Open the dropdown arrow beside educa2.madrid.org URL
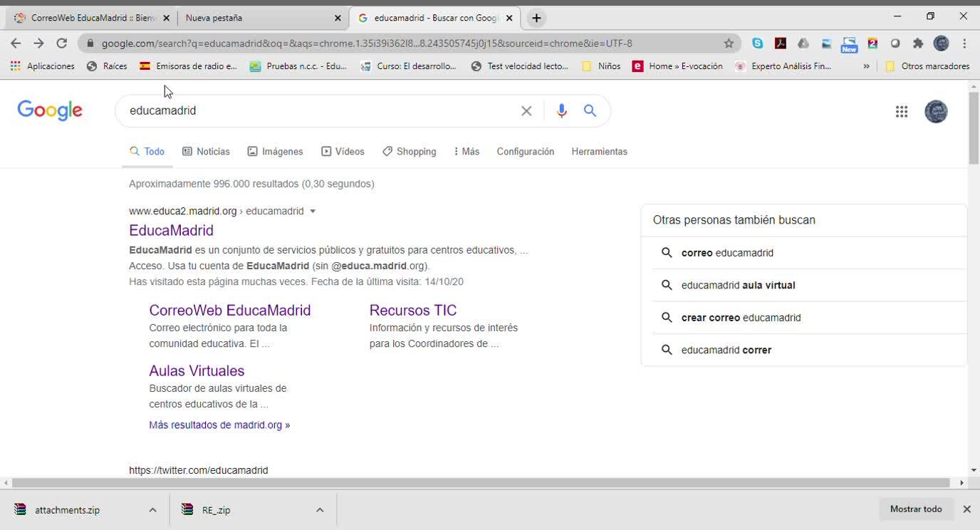The height and width of the screenshot is (530, 980). (x=312, y=212)
